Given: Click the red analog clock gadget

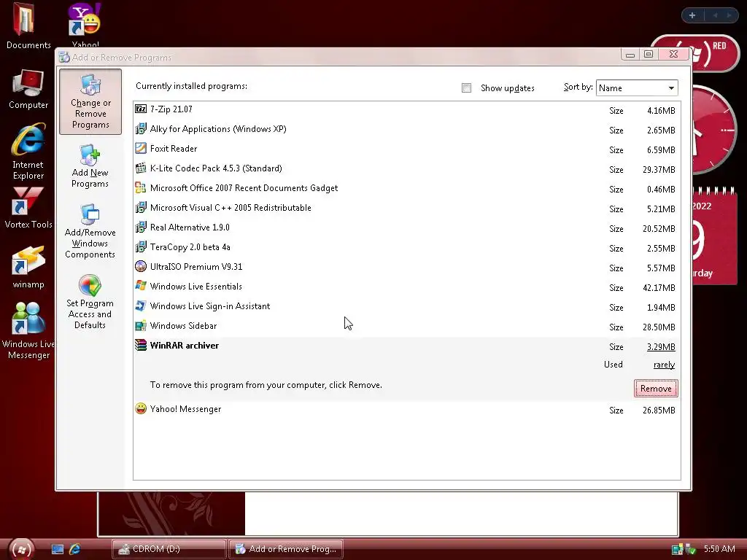Looking at the screenshot, I should (713, 130).
